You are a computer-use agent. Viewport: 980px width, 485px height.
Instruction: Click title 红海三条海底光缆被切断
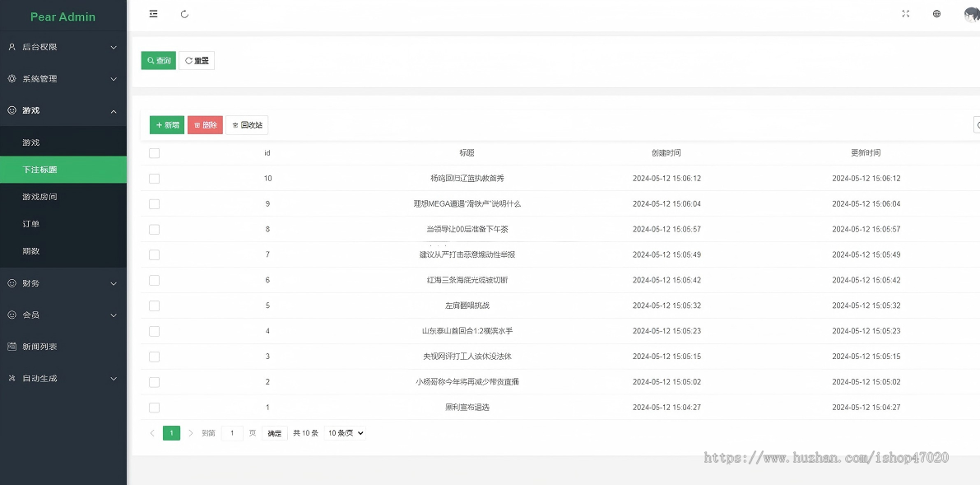[467, 280]
